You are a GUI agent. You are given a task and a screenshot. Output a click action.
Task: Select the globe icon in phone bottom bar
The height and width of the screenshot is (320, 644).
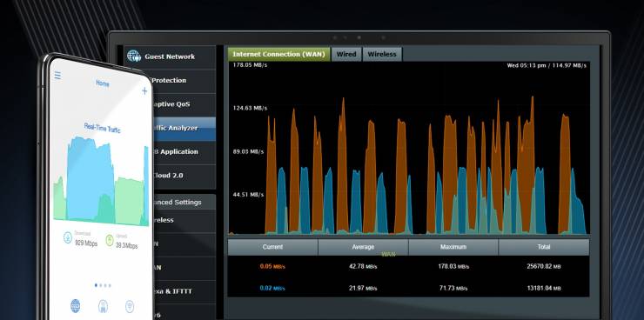[x=75, y=305]
